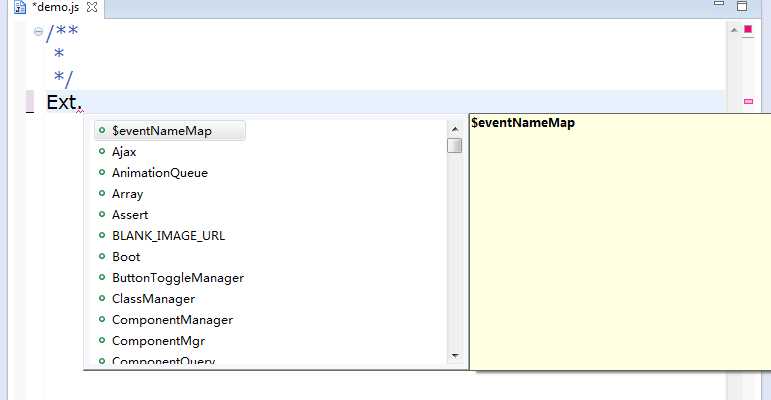Click the JavaScript file icon on demo.js tab
Viewport: 771px width, 400px height.
20,7
